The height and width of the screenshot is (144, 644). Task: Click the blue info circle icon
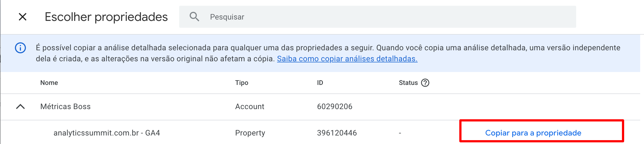click(20, 48)
